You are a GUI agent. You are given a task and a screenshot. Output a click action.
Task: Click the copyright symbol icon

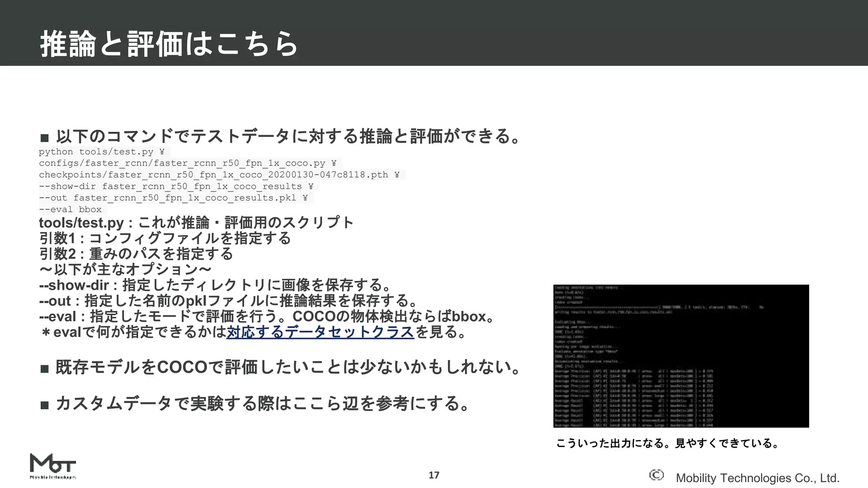(656, 475)
